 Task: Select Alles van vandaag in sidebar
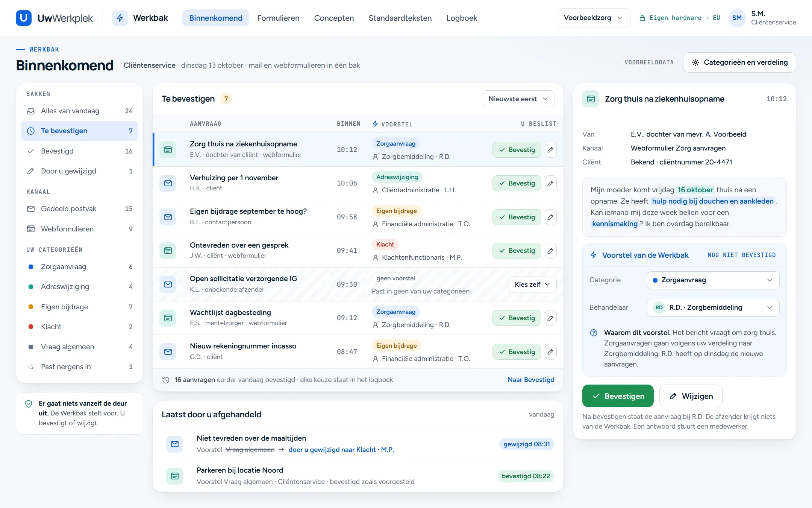(79, 111)
